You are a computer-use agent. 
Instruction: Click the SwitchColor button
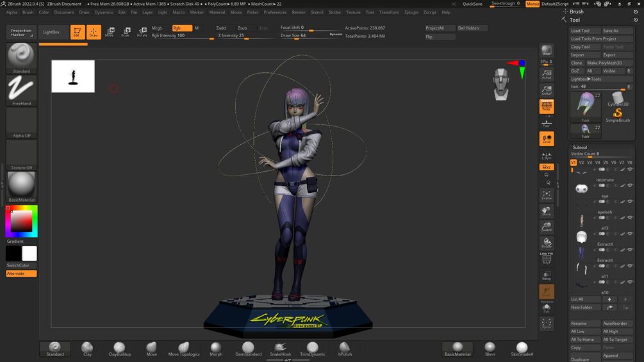click(x=21, y=265)
